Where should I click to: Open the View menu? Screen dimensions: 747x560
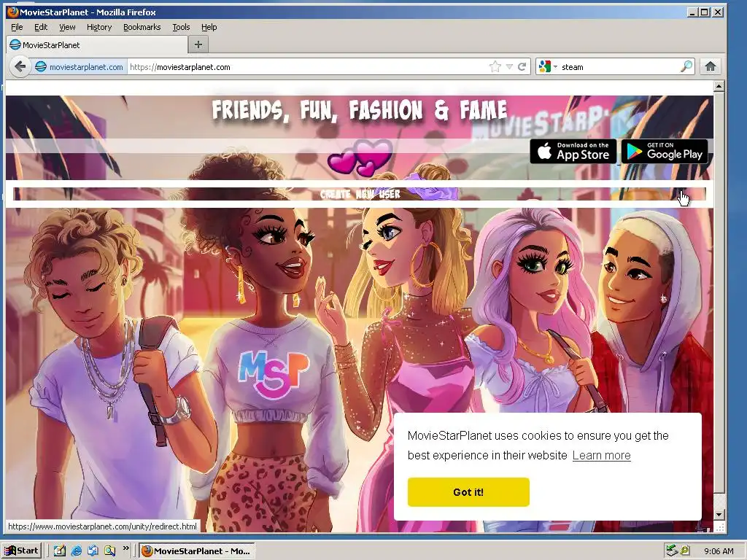[x=67, y=27]
